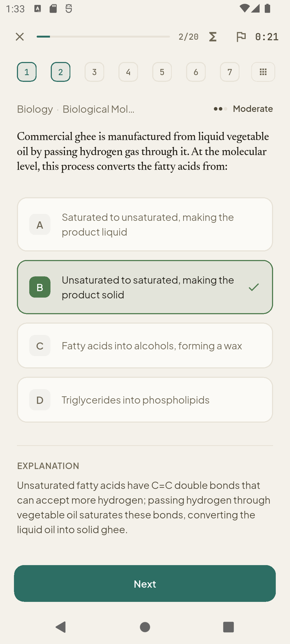290x644 pixels.
Task: Click the Next button
Action: [x=145, y=584]
